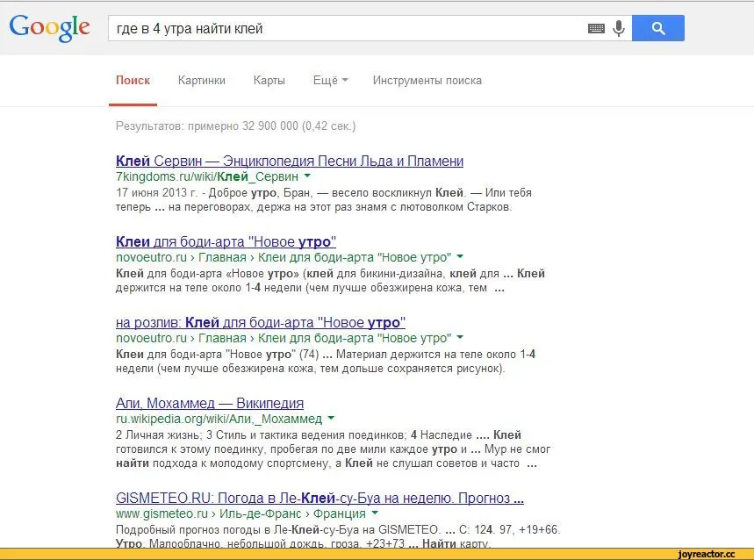
Task: Switch to the Картинки tab
Action: point(202,80)
